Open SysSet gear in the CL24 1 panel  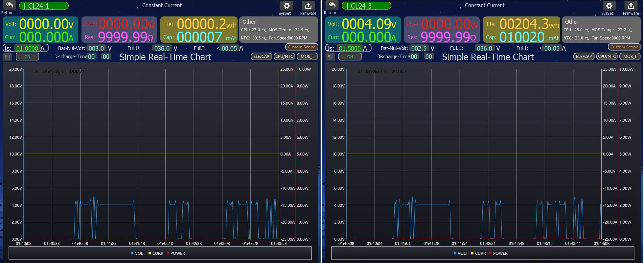(x=286, y=6)
